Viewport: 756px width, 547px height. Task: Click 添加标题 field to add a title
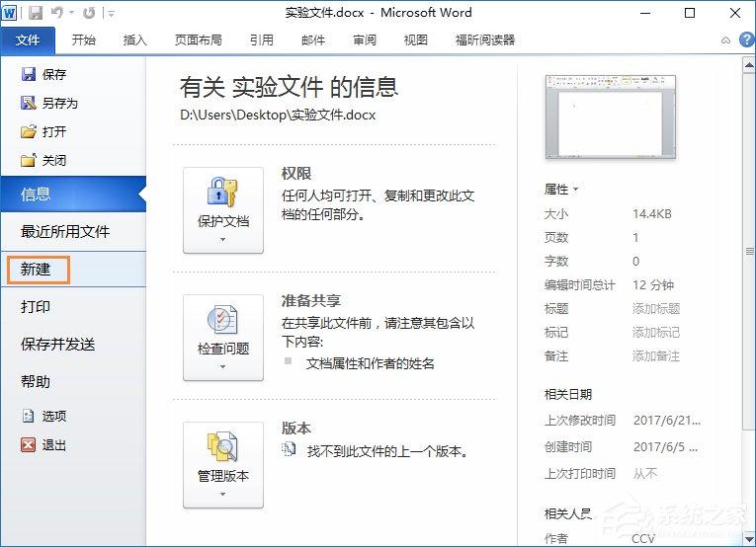coord(656,309)
